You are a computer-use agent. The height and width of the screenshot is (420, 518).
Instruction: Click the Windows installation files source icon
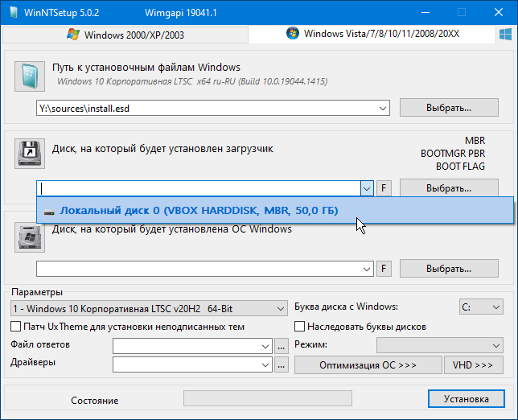30,76
